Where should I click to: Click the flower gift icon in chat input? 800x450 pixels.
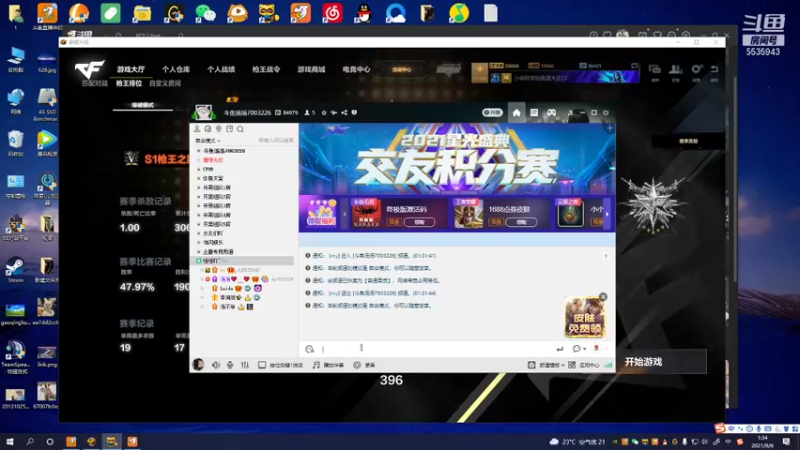[596, 348]
